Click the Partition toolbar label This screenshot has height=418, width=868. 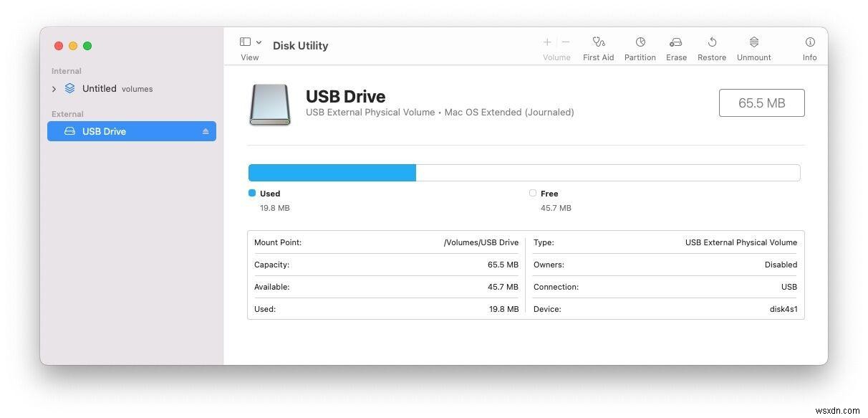click(x=640, y=57)
